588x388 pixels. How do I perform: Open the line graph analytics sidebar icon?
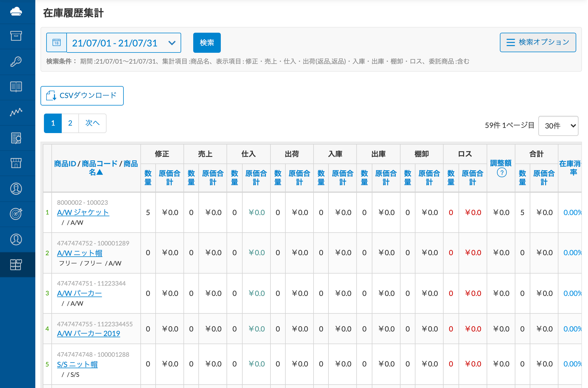click(16, 112)
